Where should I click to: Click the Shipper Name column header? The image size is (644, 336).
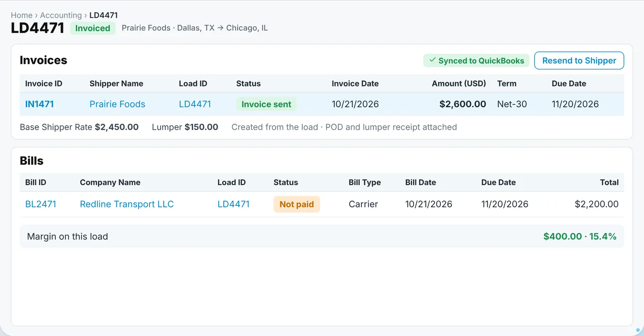pyautogui.click(x=116, y=84)
